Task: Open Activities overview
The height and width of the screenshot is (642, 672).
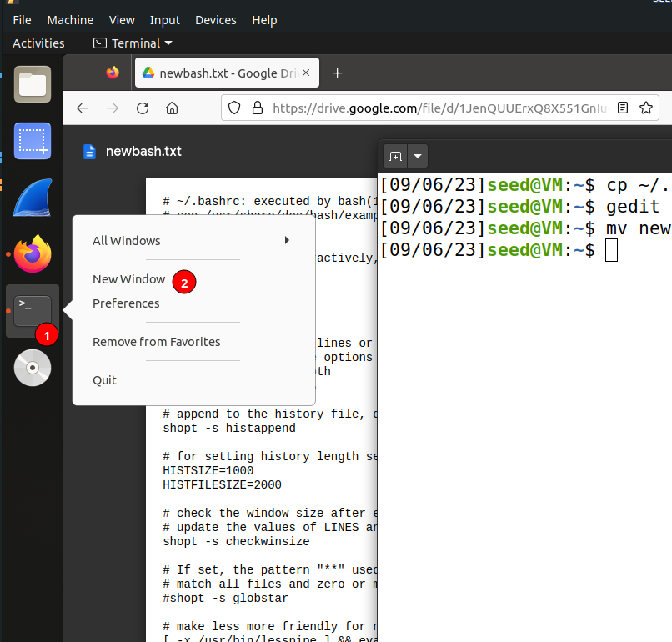Action: [38, 43]
